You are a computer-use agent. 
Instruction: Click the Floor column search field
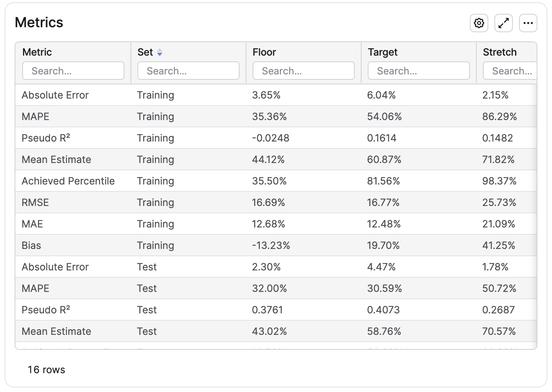pos(304,71)
